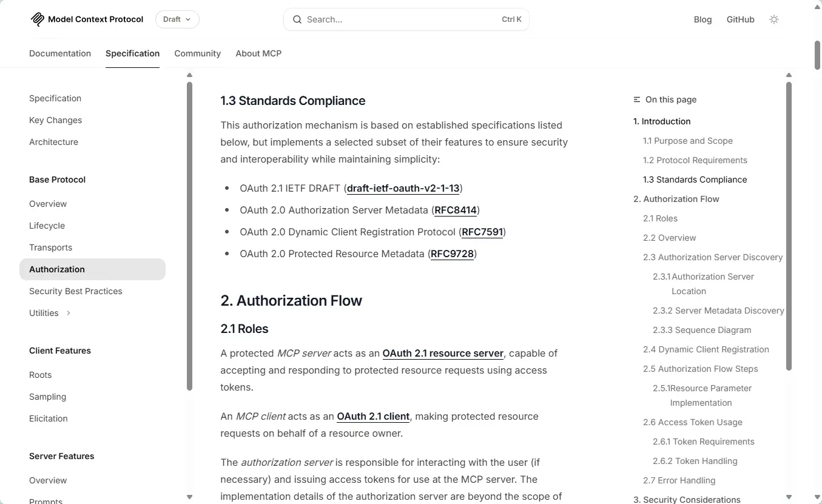
Task: Open the Blog page
Action: tap(702, 19)
